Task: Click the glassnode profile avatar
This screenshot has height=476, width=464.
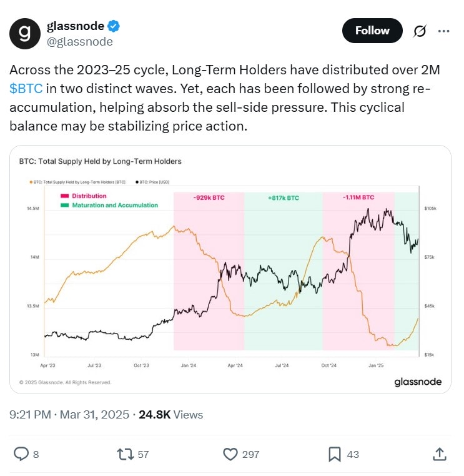Action: (x=25, y=34)
